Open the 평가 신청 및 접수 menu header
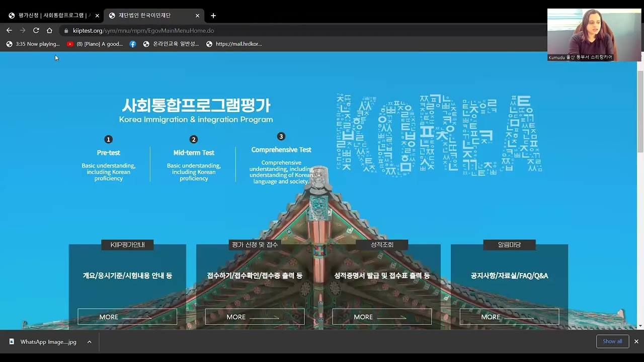Image resolution: width=644 pixels, height=362 pixels. click(255, 245)
